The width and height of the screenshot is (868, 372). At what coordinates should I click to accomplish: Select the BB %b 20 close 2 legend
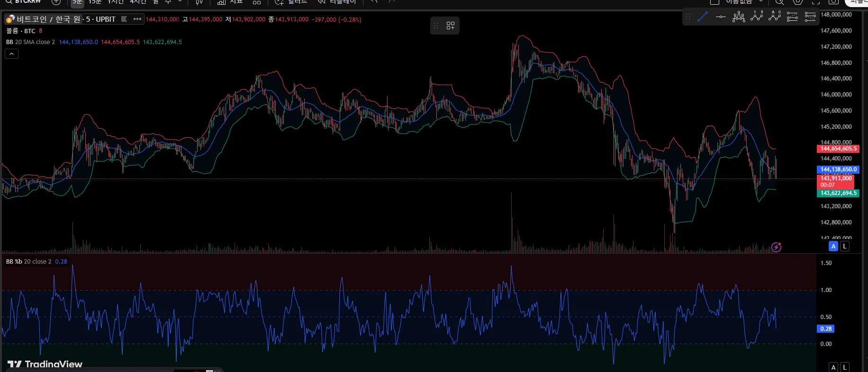pyautogui.click(x=28, y=262)
